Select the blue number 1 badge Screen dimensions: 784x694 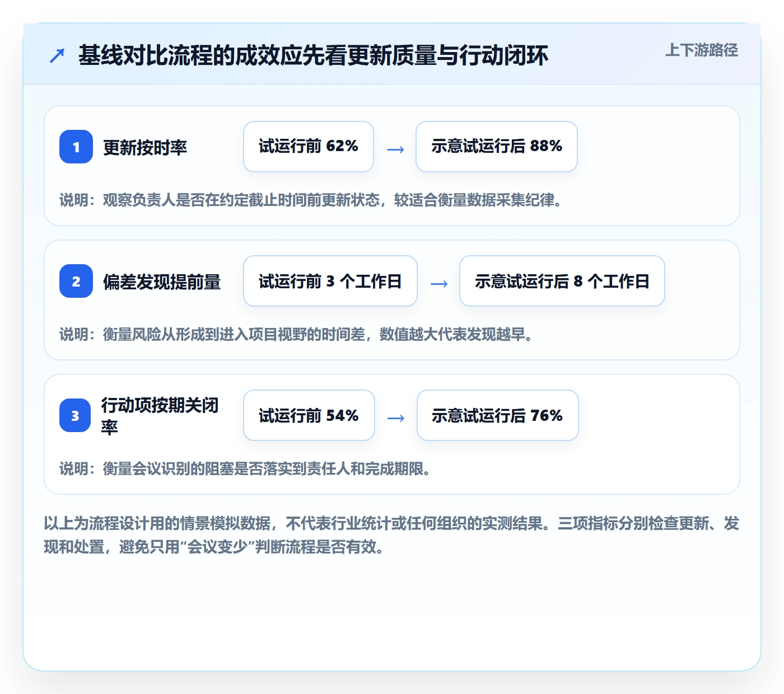point(76,147)
